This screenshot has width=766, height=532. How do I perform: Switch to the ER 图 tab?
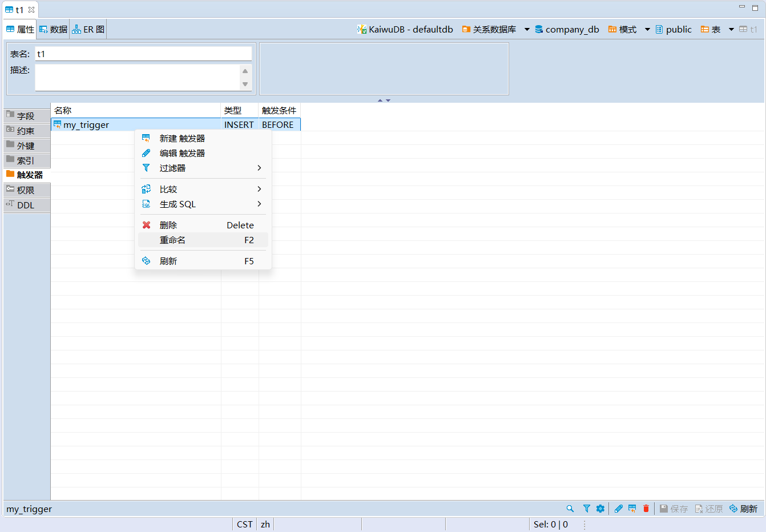pos(88,30)
